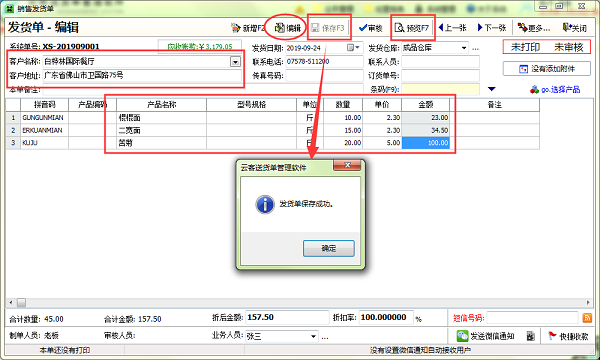Viewport: 600px width, 360px height.
Task: Click the unit price cell 5.00
Action: [x=382, y=143]
